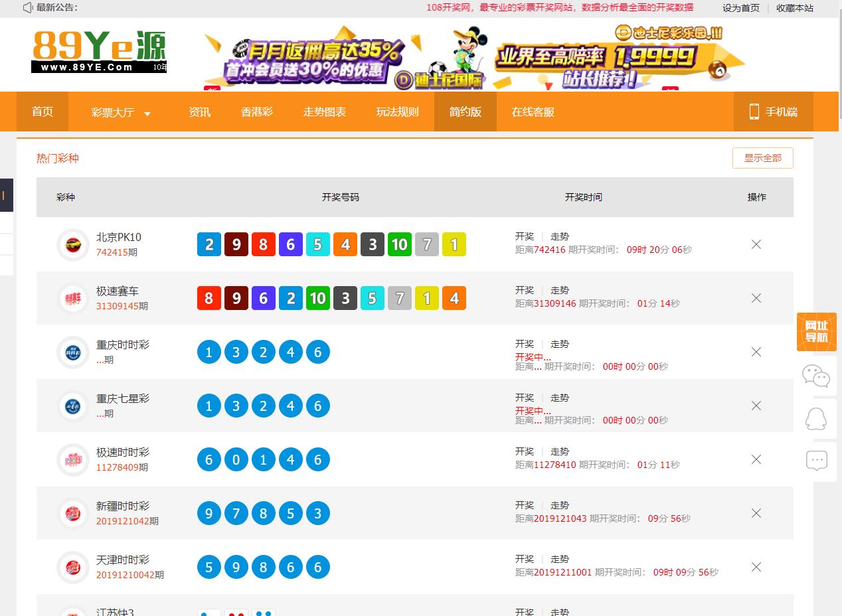Viewport: 842px width, 616px height.
Task: Remove 天津时时彩 row with X icon
Action: click(x=756, y=567)
